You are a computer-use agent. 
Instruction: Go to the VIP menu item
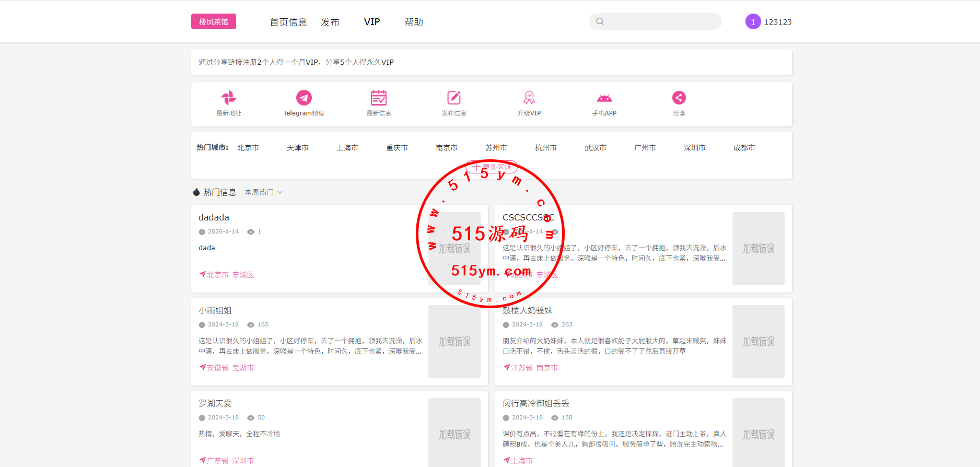(372, 22)
